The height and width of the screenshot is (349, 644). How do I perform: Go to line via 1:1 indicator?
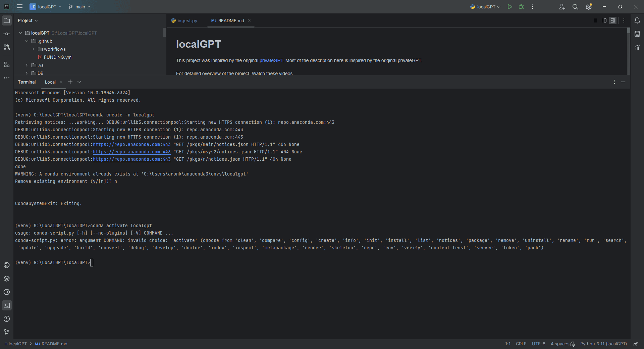click(507, 344)
